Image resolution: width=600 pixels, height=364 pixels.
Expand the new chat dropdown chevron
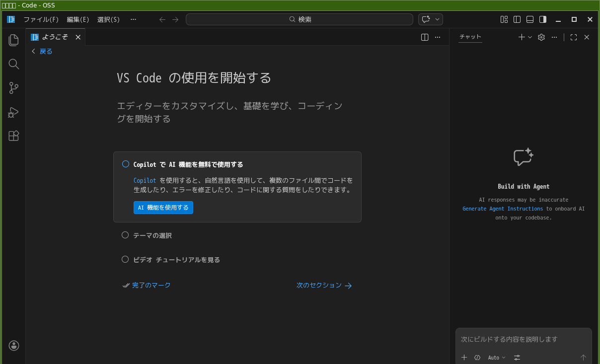coord(530,37)
